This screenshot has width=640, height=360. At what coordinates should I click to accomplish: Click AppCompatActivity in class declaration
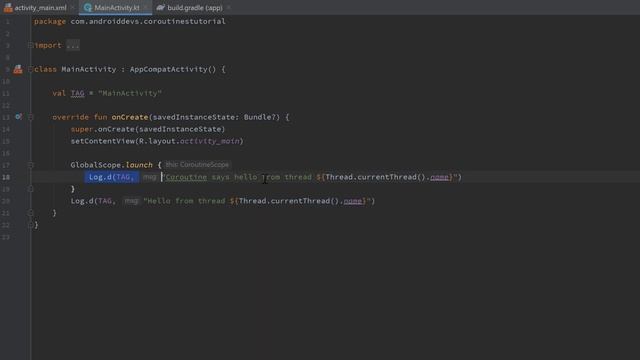pyautogui.click(x=169, y=69)
